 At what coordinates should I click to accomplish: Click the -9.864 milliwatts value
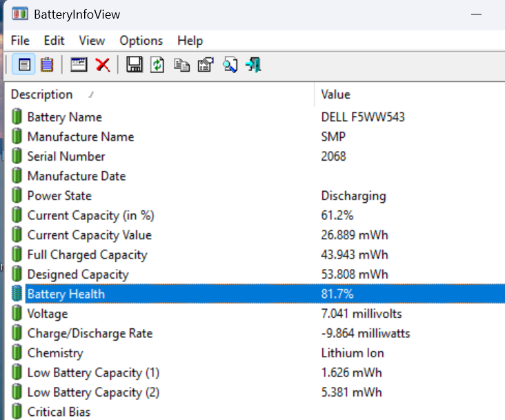tap(366, 333)
